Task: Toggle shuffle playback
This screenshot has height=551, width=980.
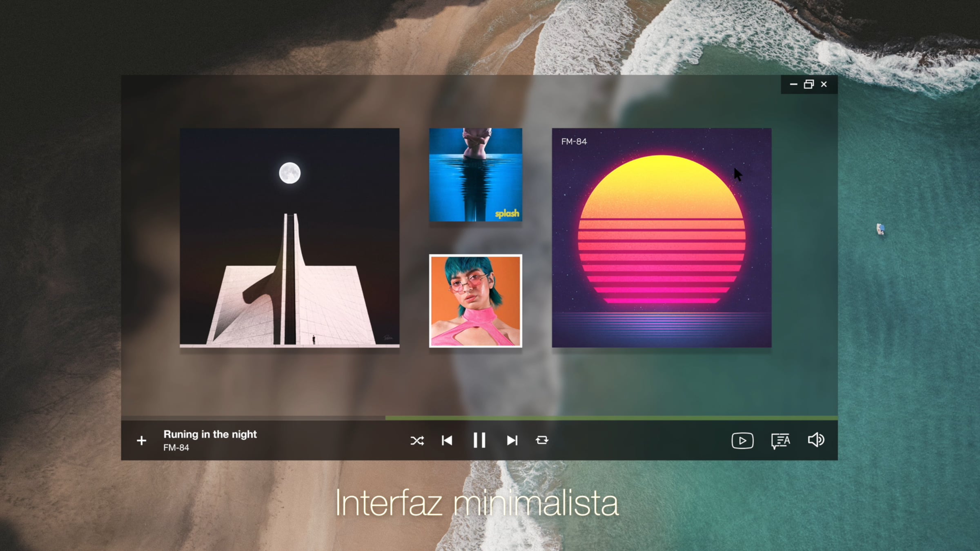Action: pyautogui.click(x=417, y=440)
